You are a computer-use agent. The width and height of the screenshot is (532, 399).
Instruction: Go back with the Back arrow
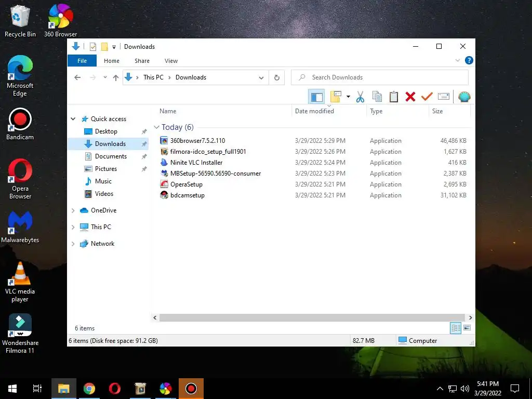click(x=77, y=77)
